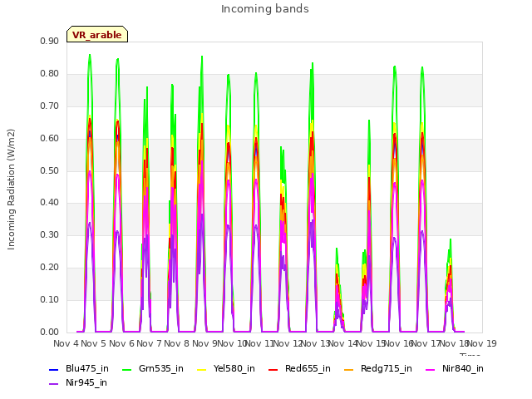The height and width of the screenshot is (399, 532).
Task: Click the 0.30 y-axis tick label
Action: pos(49,235)
